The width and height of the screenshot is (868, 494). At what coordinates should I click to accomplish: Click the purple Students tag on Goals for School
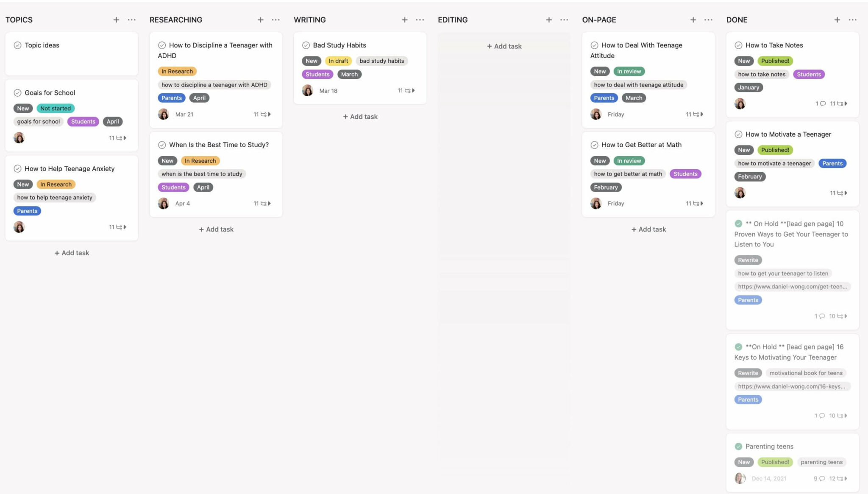(x=83, y=122)
